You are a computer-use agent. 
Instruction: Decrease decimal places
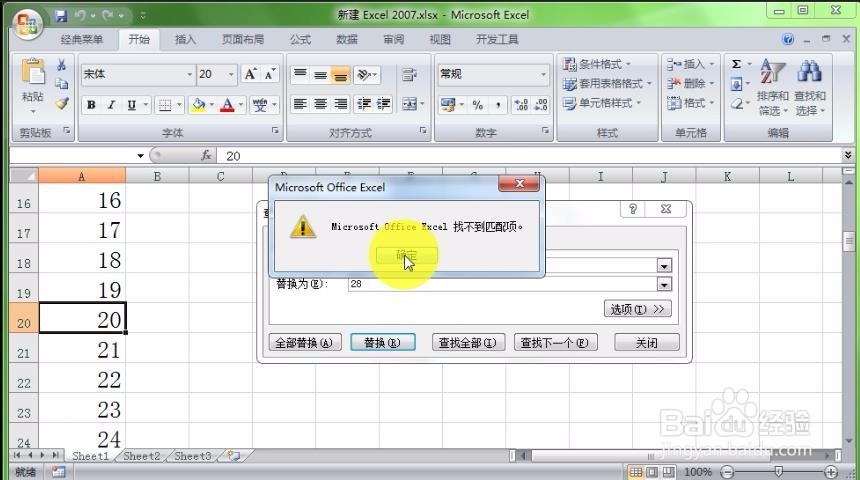pos(541,104)
